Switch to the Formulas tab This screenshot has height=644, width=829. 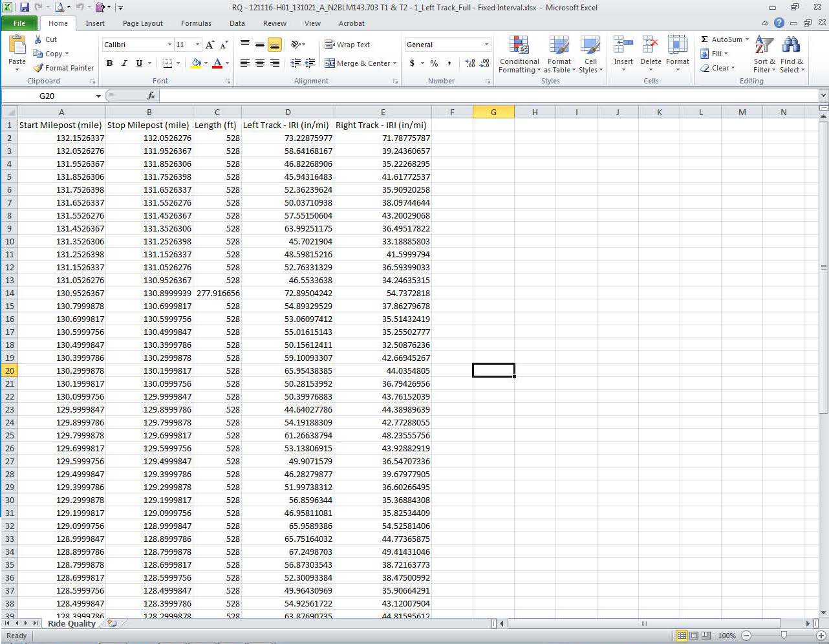(x=196, y=23)
